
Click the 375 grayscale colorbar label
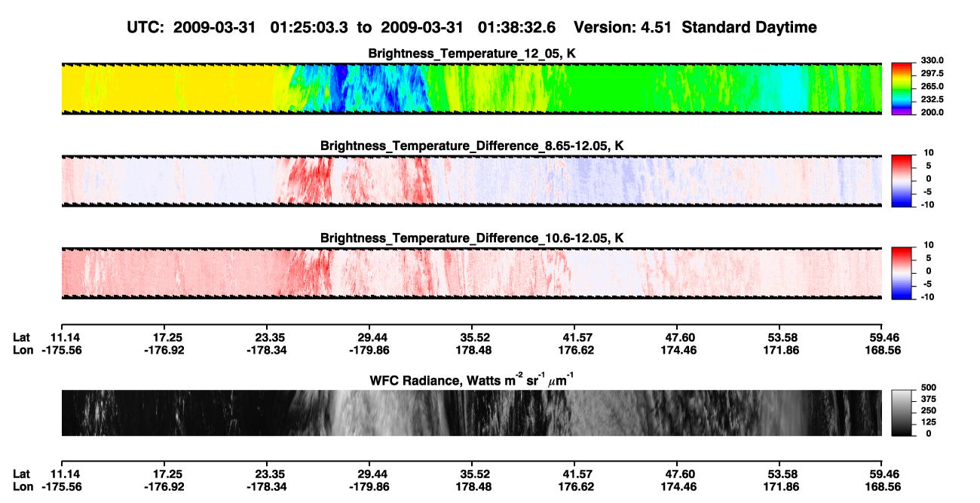point(928,400)
